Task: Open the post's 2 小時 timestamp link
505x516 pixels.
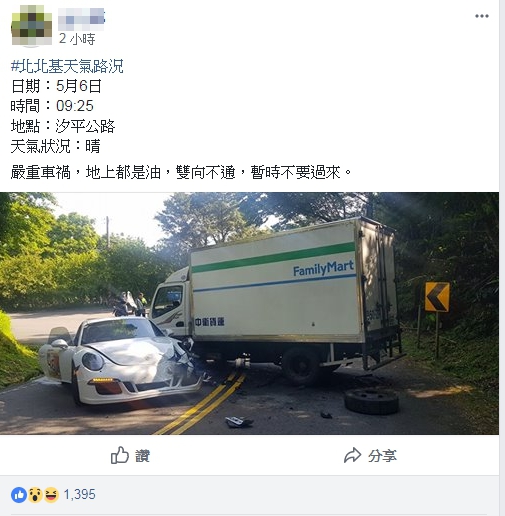Action: [x=77, y=39]
